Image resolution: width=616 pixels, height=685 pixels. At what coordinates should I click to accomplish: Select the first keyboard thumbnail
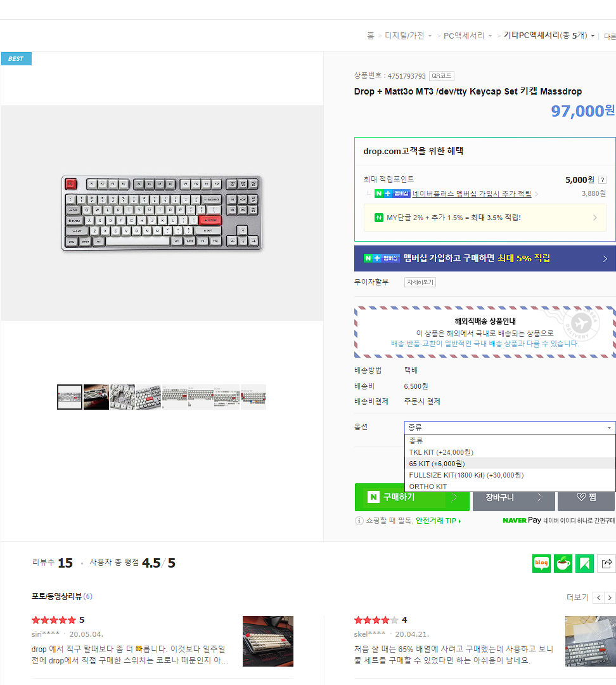pos(70,396)
